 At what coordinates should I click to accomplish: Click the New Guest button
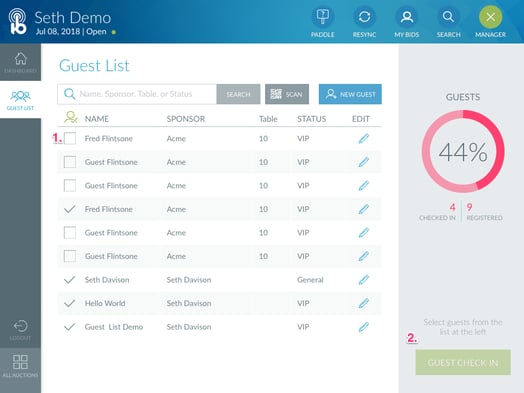[x=350, y=94]
